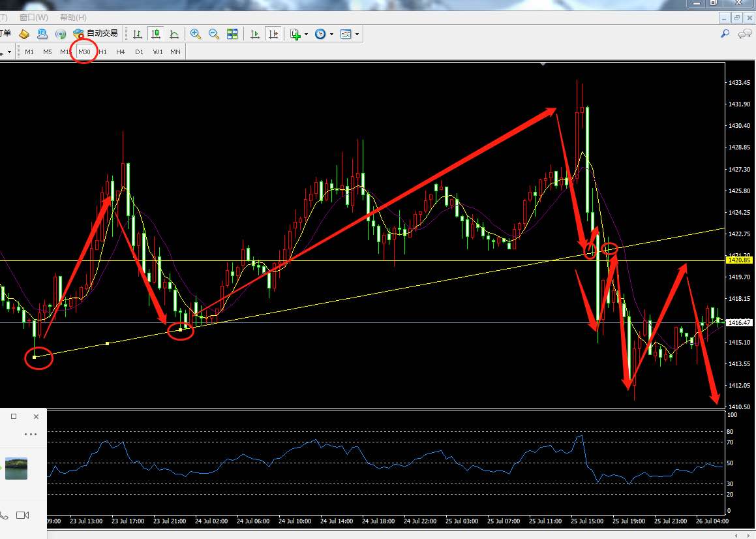Click the 1427.30 price scale value
The height and width of the screenshot is (539, 756).
739,170
